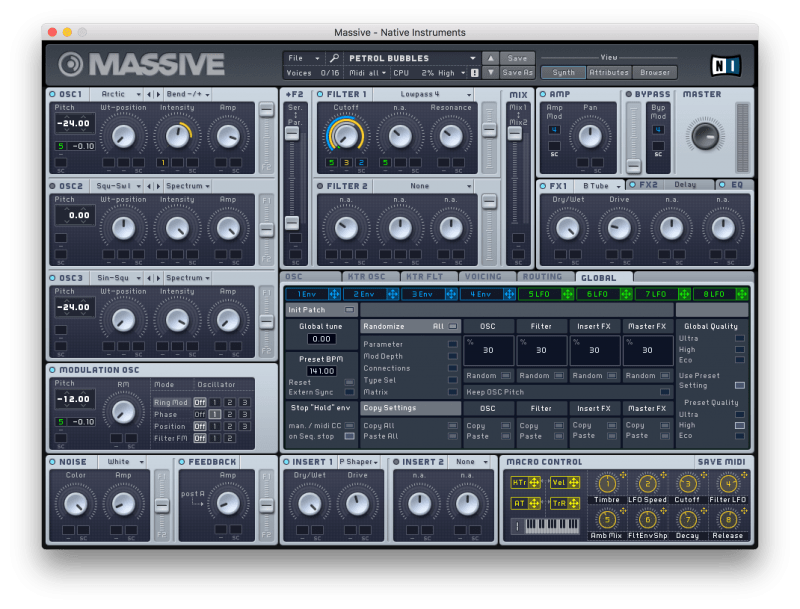
Task: Switch to the KTR OSC tab
Action: click(370, 276)
